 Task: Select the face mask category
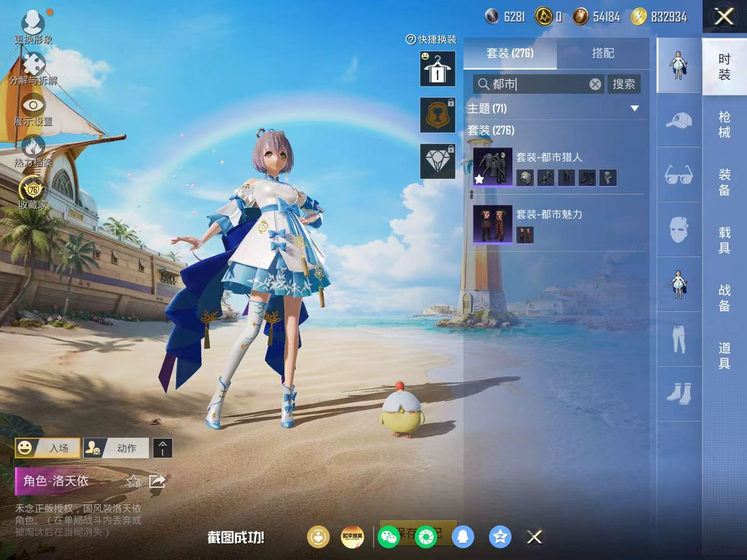679,230
